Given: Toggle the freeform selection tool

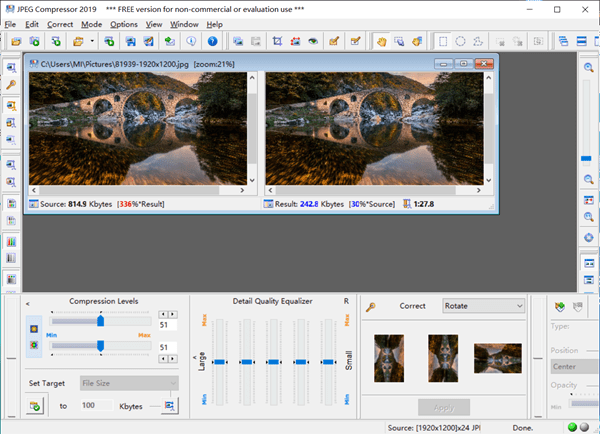Looking at the screenshot, I should [478, 41].
